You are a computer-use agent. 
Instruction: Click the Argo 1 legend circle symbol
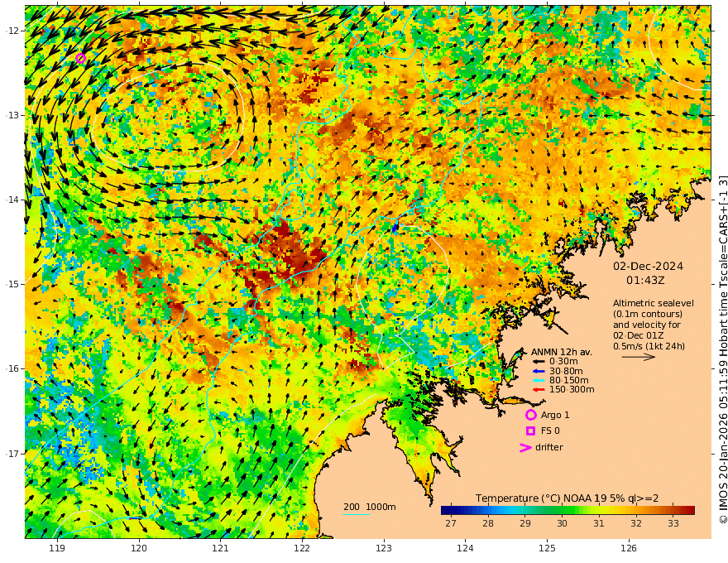coord(530,415)
